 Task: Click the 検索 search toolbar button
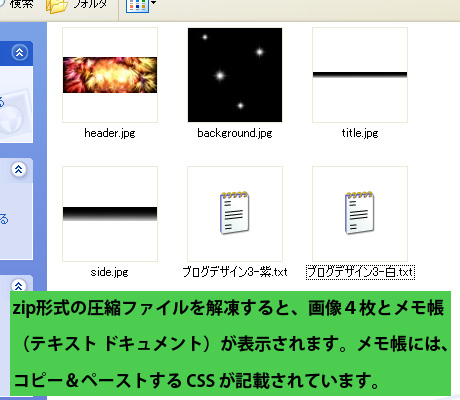point(17,4)
